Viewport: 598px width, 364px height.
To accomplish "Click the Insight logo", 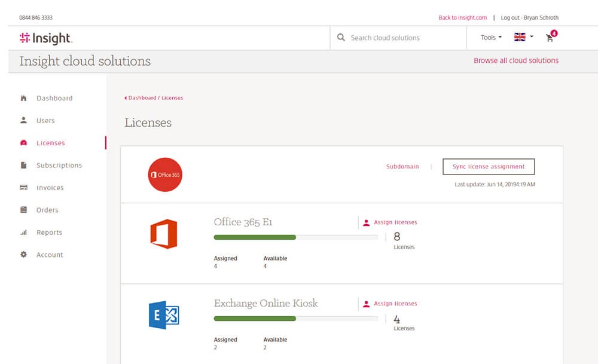I will coord(46,38).
